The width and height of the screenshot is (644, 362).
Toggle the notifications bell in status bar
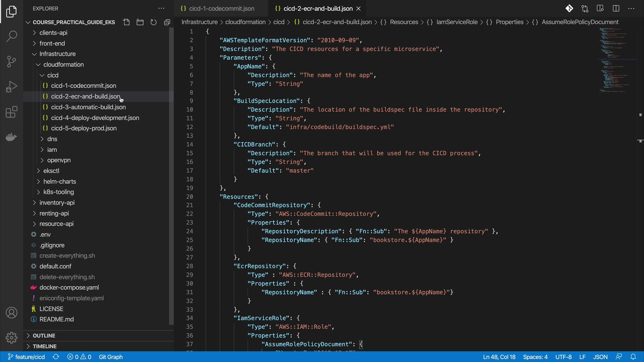pos(633,357)
